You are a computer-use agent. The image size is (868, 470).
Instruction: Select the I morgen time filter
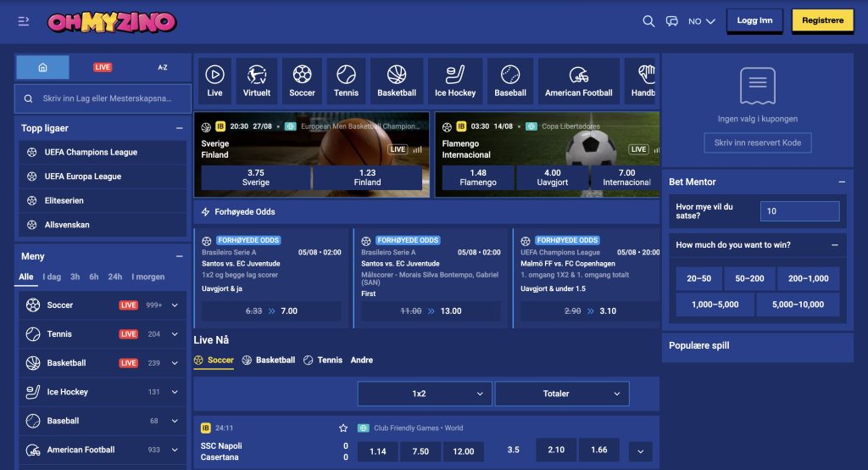click(147, 277)
